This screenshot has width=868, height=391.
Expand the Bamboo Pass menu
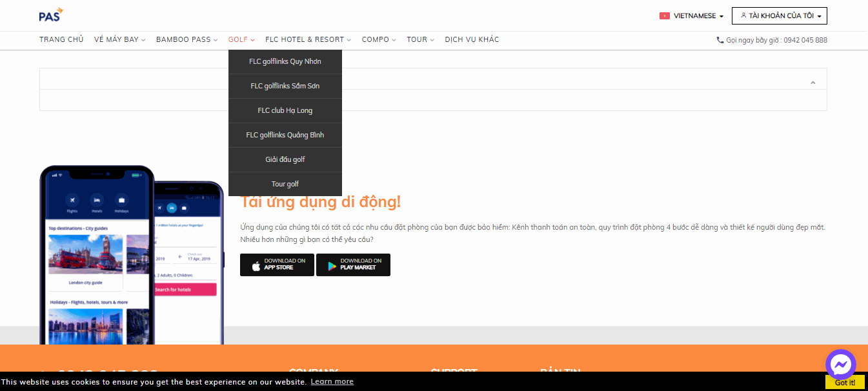pyautogui.click(x=187, y=40)
